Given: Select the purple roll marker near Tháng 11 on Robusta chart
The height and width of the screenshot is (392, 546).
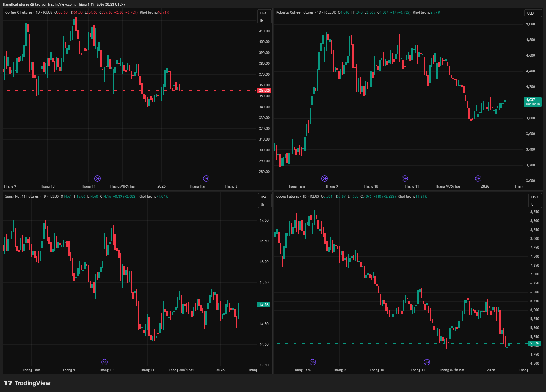Looking at the screenshot, I should coord(405,178).
